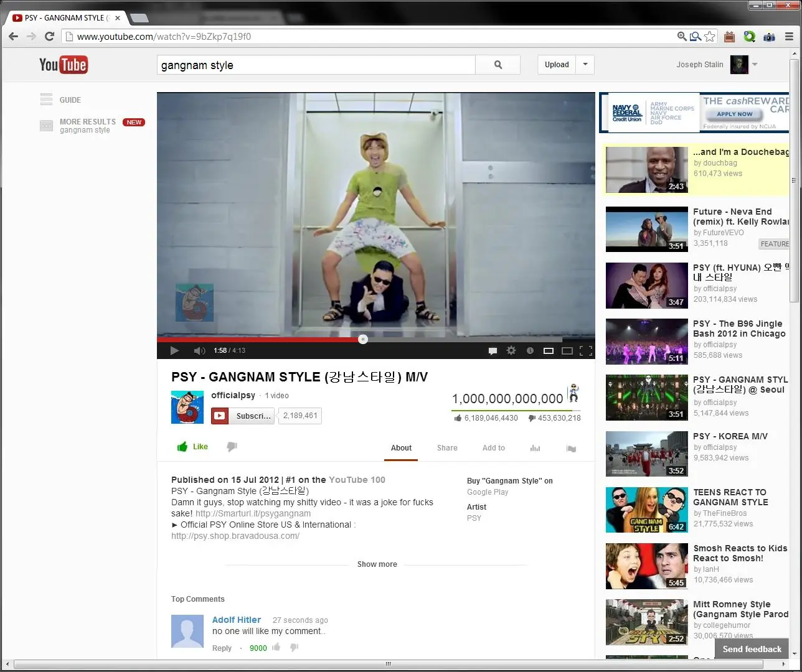Image resolution: width=802 pixels, height=672 pixels.
Task: Toggle the dislike thumbs-down under the video
Action: click(232, 447)
